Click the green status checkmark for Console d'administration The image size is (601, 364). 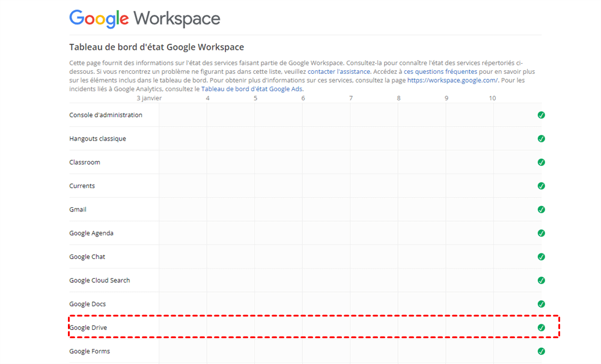point(541,115)
